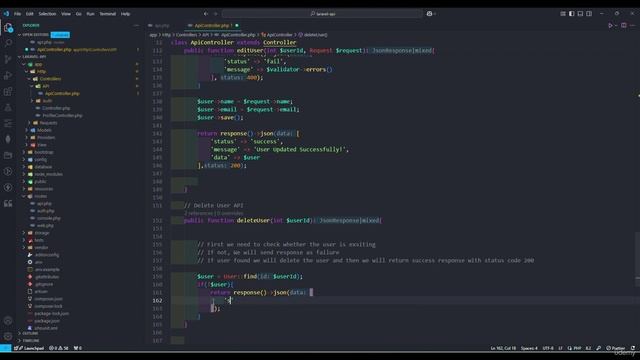
Task: Open phpunit.xml in file tree
Action: (46, 328)
